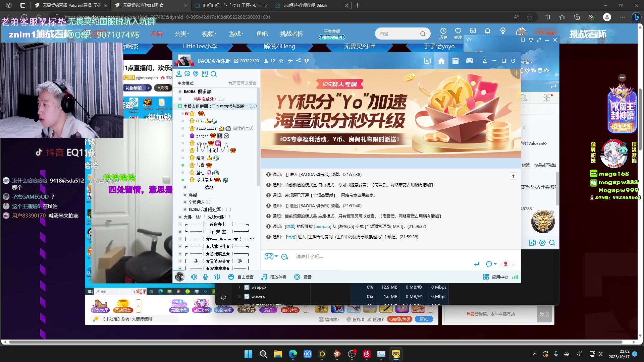Open the video live icon in YY header
Viewport: 644px width, 362px height.
point(427,61)
